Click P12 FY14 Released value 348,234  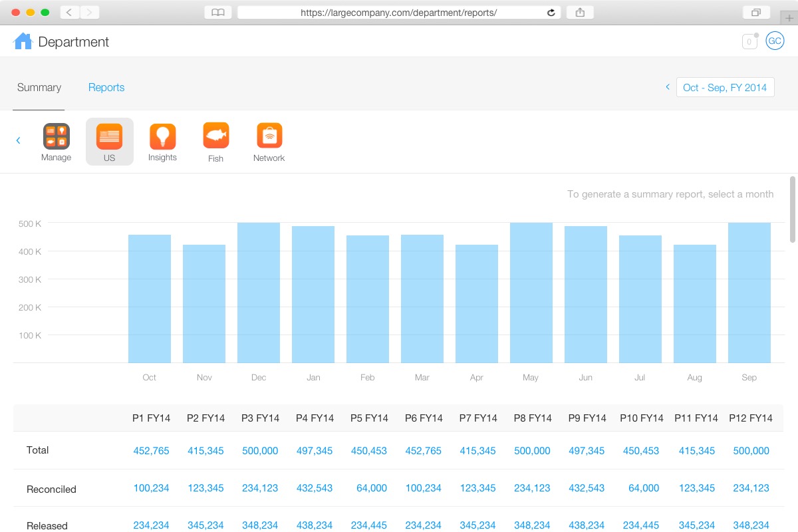tap(751, 525)
